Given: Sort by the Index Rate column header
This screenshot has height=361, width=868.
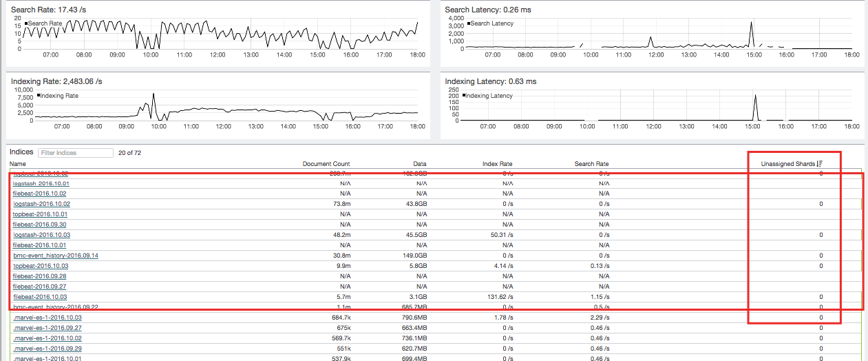Looking at the screenshot, I should (498, 164).
